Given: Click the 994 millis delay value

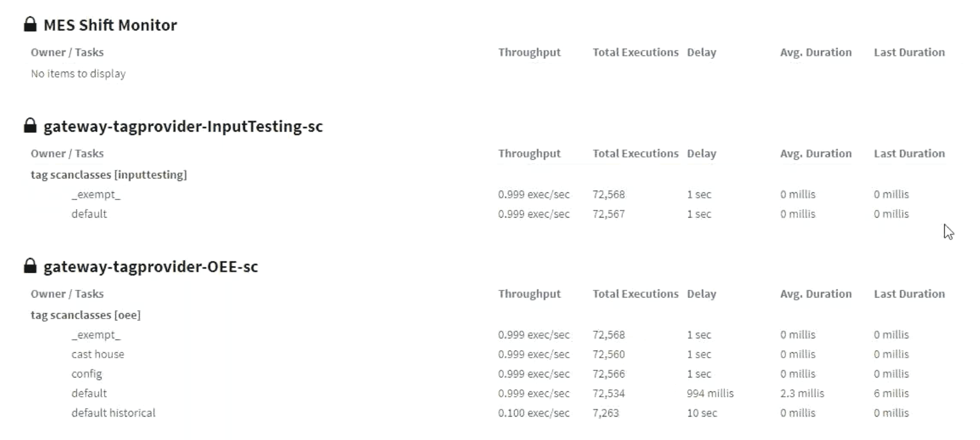Looking at the screenshot, I should 710,394.
